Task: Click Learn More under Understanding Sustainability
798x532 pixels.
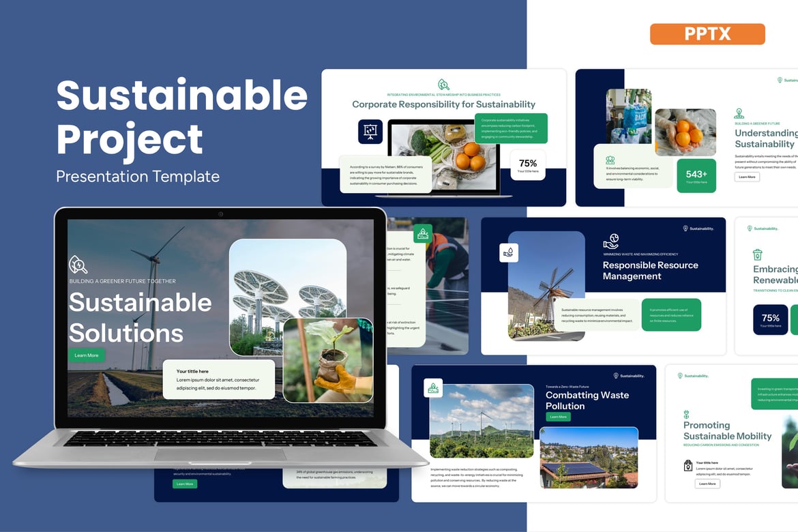Action: pos(747,177)
